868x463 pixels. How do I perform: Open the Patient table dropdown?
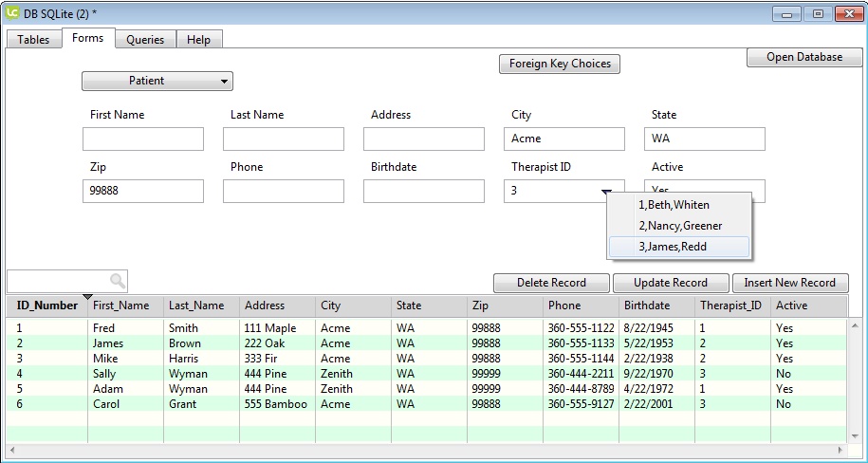(x=157, y=82)
